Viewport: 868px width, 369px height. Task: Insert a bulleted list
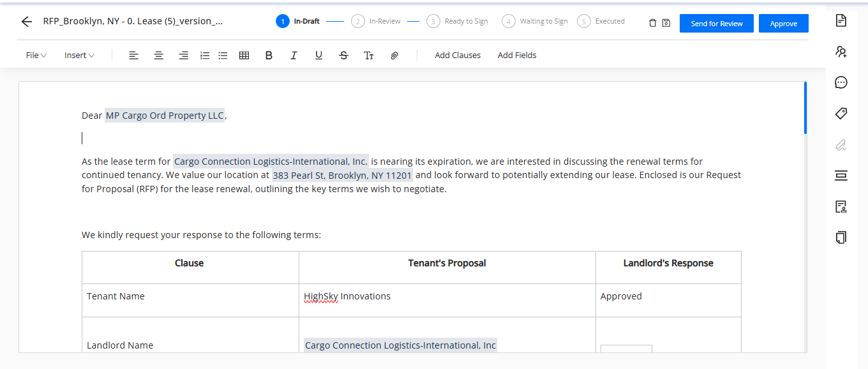pyautogui.click(x=223, y=56)
